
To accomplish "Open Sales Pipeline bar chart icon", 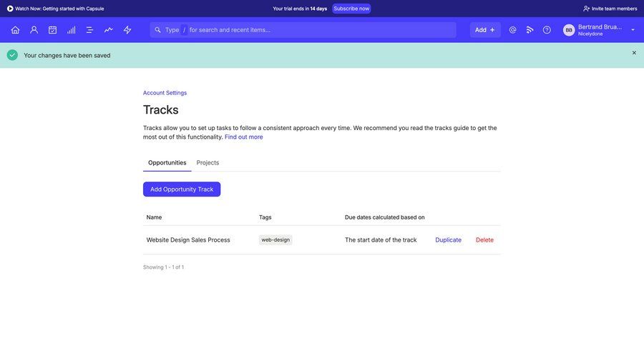I will [71, 30].
